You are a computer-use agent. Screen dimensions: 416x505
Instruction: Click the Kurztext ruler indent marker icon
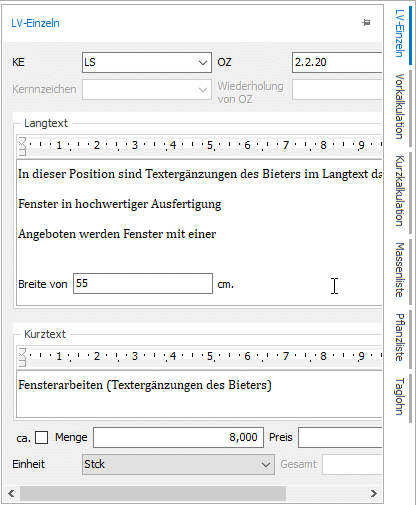click(x=22, y=357)
